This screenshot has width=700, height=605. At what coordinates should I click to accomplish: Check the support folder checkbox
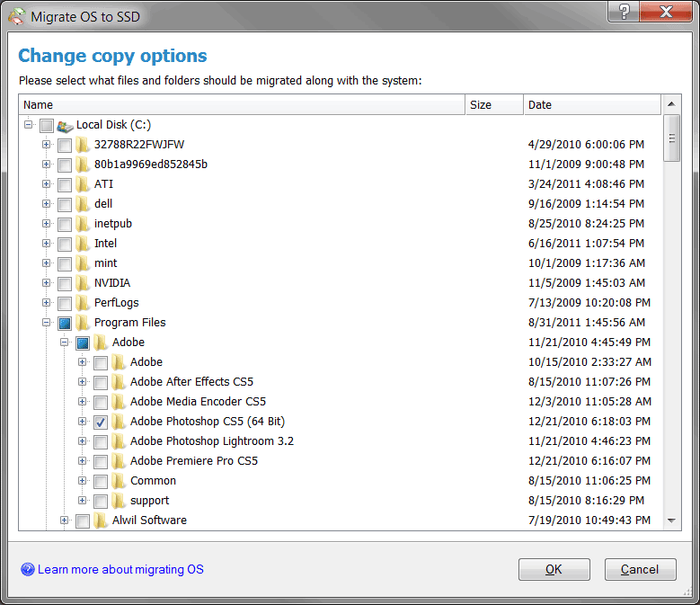click(x=101, y=501)
